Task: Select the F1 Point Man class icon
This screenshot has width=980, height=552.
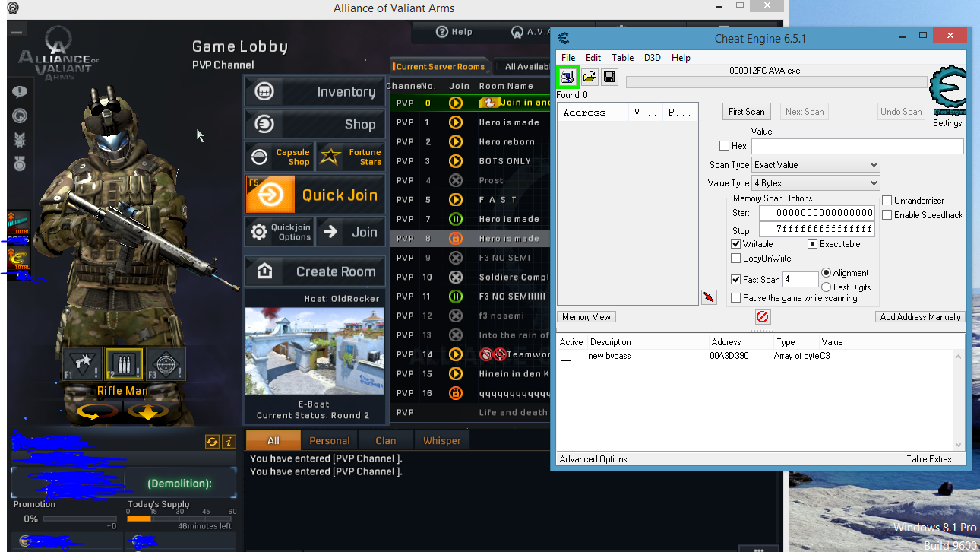Action: tap(83, 364)
